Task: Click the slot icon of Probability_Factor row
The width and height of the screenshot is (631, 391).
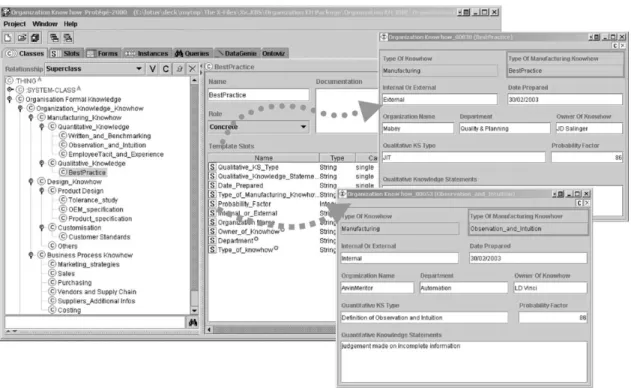Action: [212, 204]
